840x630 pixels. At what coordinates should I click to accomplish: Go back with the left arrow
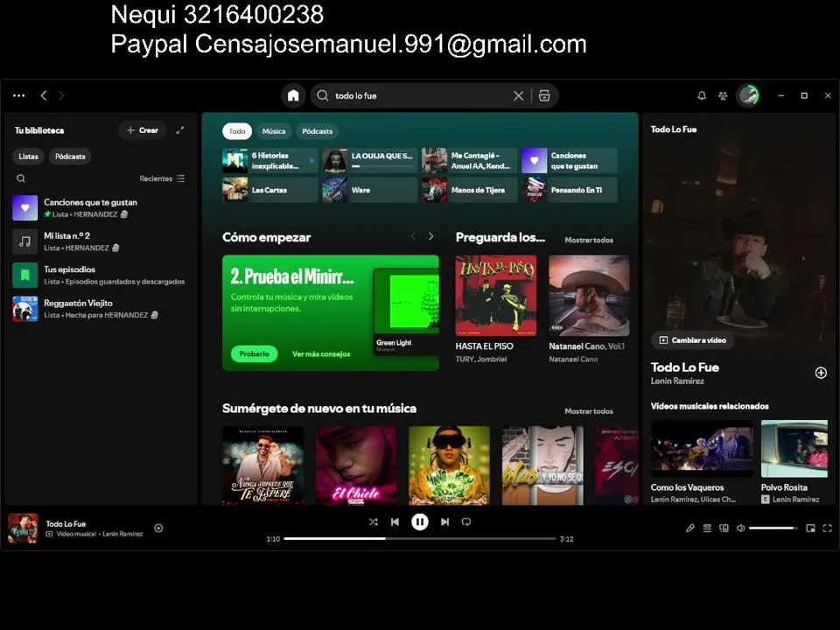point(44,95)
